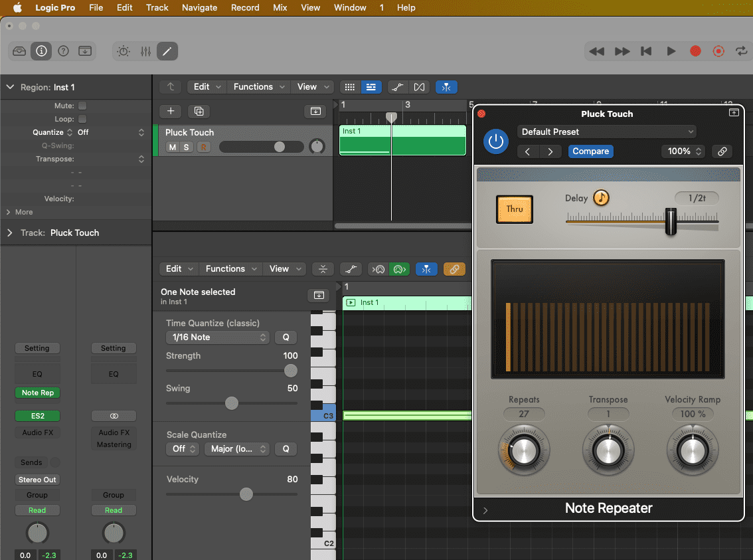The height and width of the screenshot is (560, 753).
Task: Start playback with the Play button
Action: 671,51
